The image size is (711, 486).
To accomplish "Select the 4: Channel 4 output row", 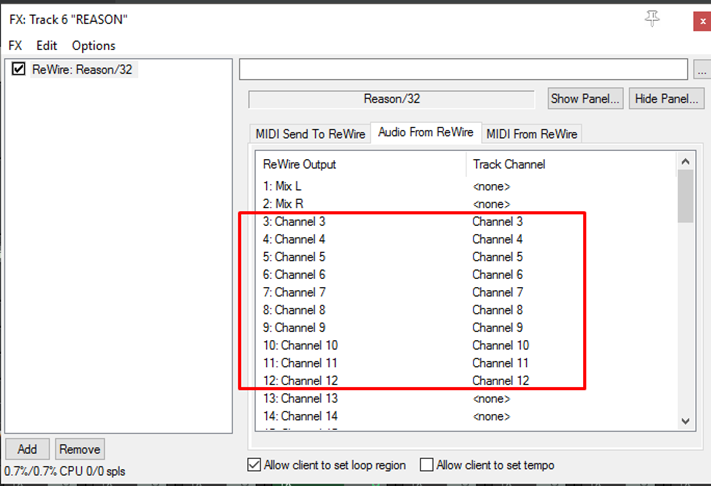I will 294,239.
